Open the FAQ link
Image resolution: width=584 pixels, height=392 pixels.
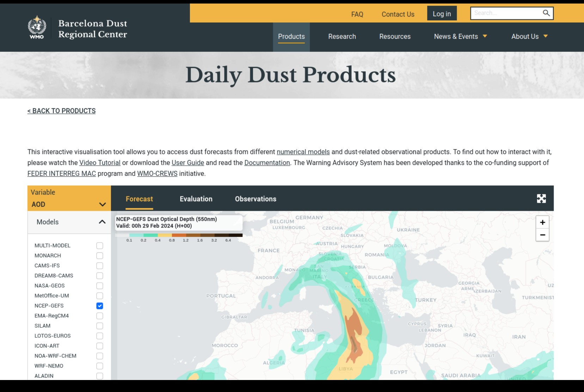coord(357,14)
